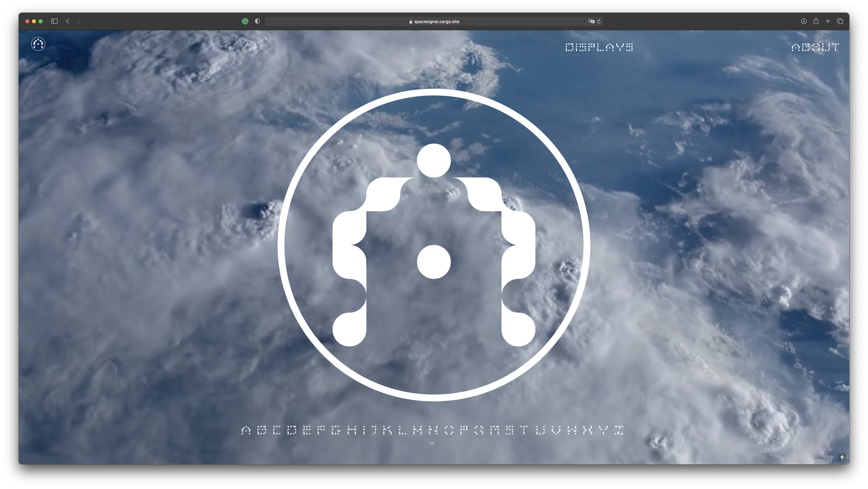The width and height of the screenshot is (868, 489).
Task: Click the spacesignal.cargo.site address bar
Action: pos(434,22)
